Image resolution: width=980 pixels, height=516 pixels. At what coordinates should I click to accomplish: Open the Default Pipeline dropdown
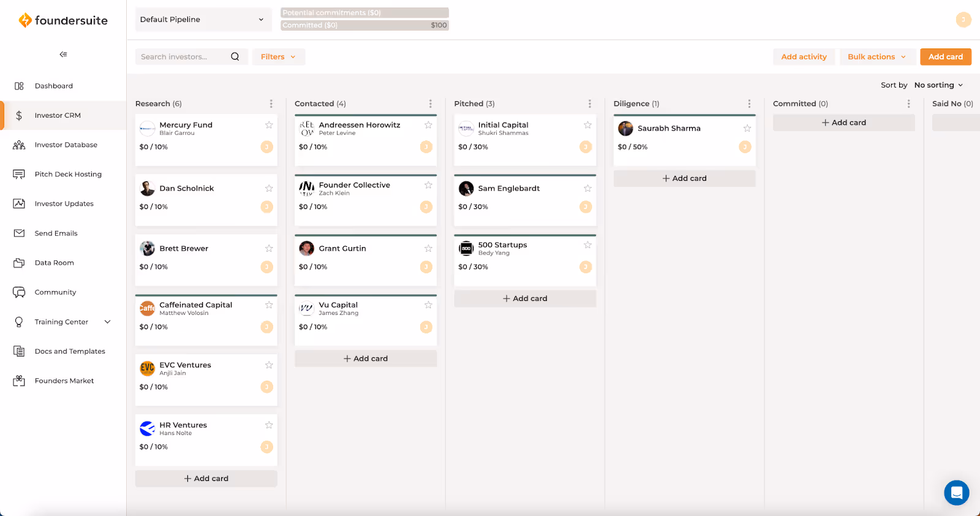[203, 20]
